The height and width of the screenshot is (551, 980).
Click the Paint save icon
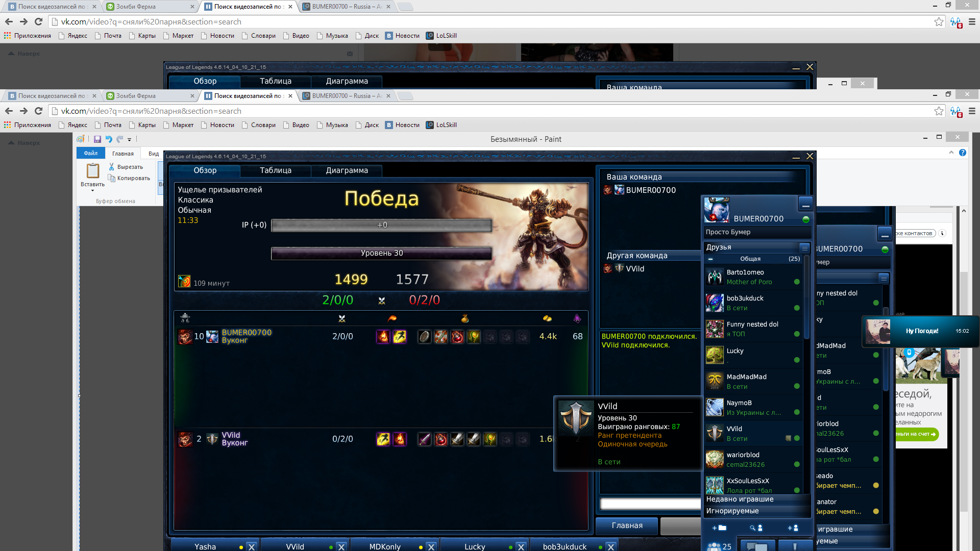coord(97,139)
